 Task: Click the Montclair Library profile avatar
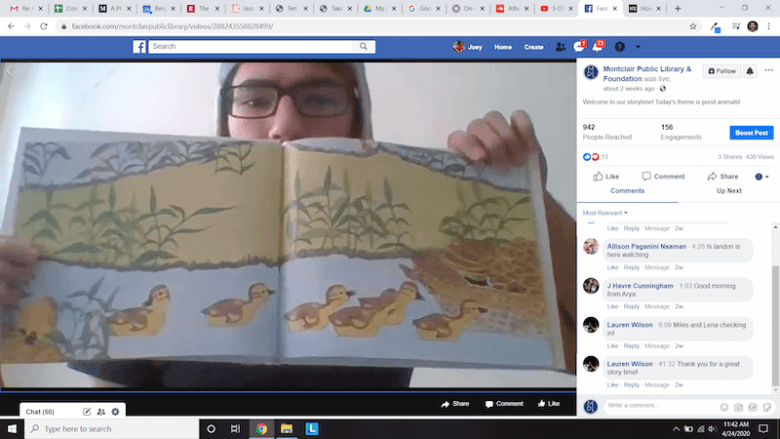(x=590, y=73)
